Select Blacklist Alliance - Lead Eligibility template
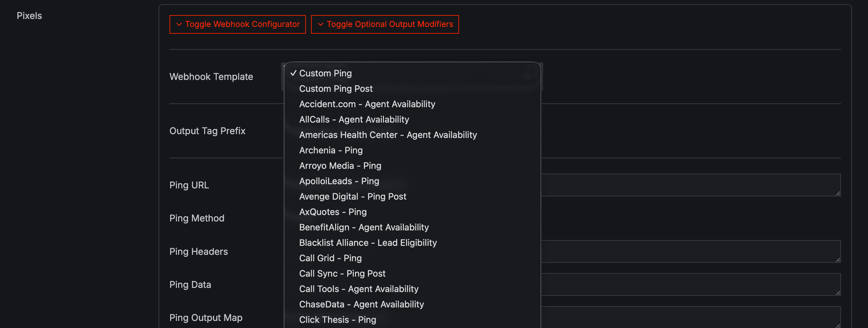The image size is (868, 328). coord(368,242)
